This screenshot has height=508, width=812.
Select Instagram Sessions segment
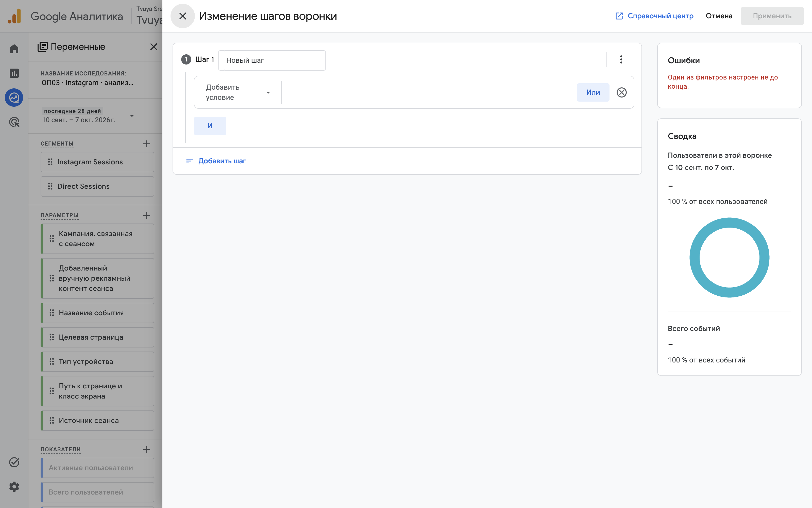click(x=97, y=162)
